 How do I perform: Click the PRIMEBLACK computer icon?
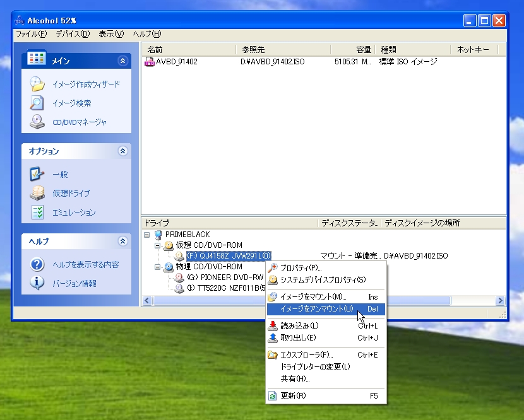158,235
